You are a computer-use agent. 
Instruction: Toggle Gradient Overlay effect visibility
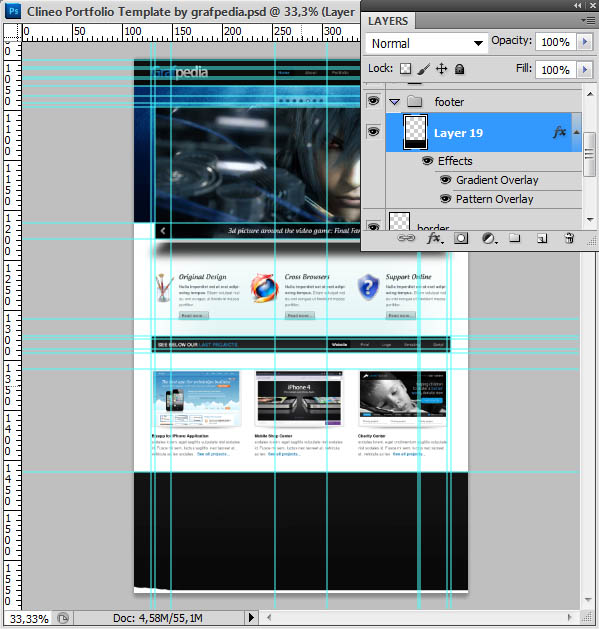(x=445, y=180)
